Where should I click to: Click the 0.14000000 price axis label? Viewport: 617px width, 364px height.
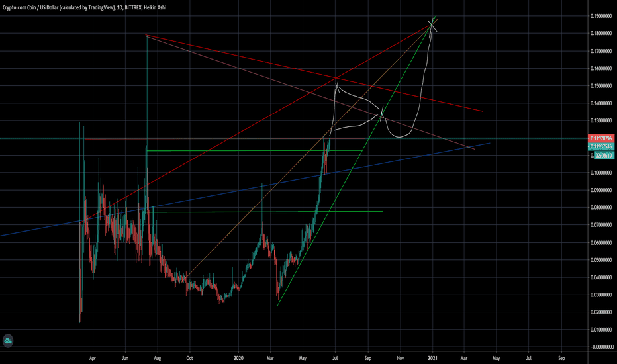coord(601,103)
